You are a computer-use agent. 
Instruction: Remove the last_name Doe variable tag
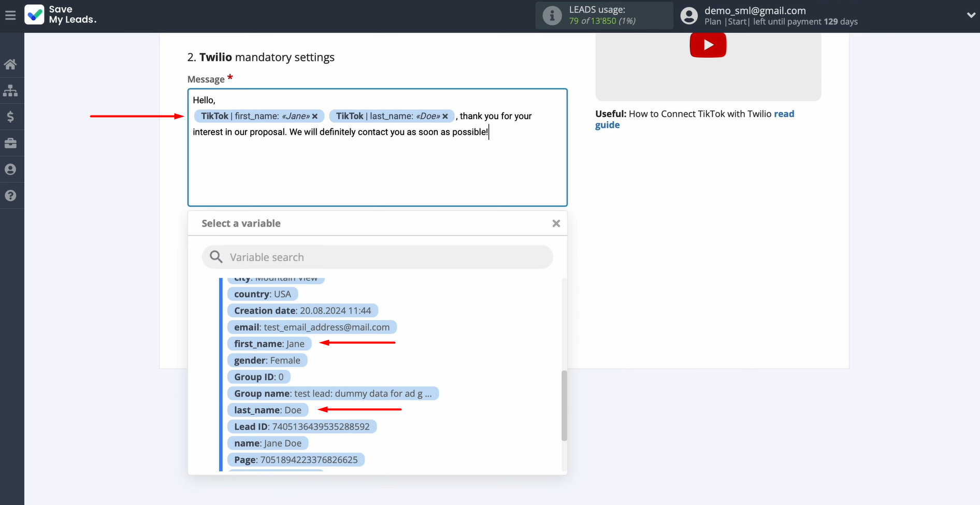pyautogui.click(x=445, y=117)
